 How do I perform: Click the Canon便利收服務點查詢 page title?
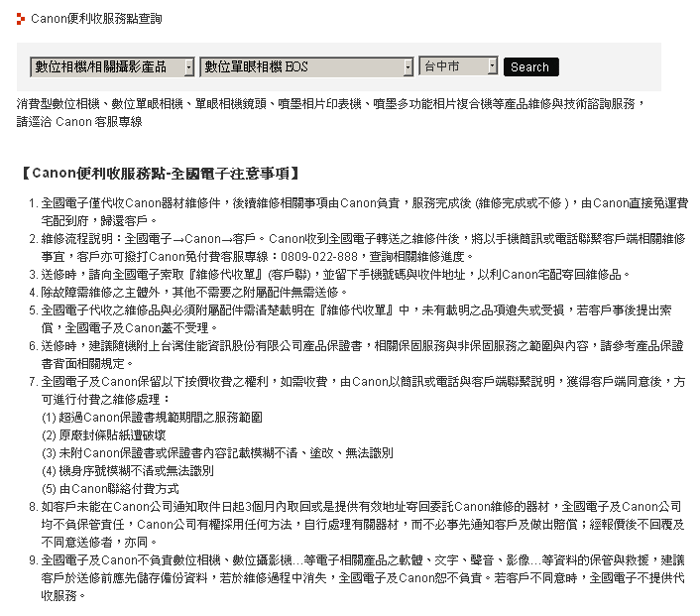(x=96, y=19)
